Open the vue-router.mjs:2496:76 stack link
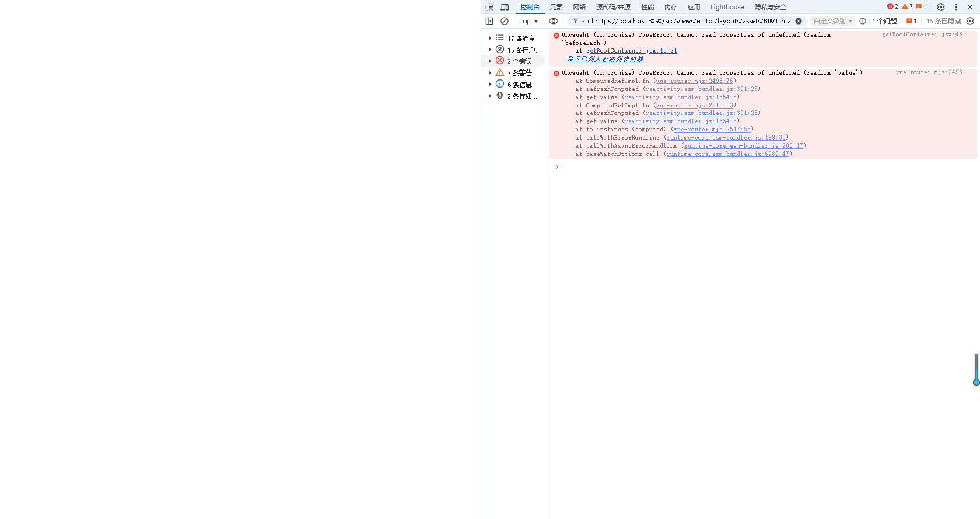The width and height of the screenshot is (980, 519). pyautogui.click(x=694, y=81)
